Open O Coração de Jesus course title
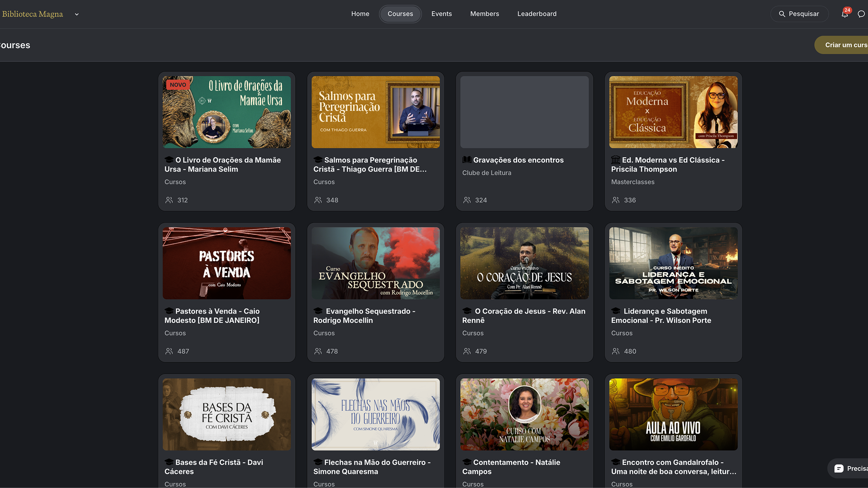Image resolution: width=868 pixels, height=488 pixels. [x=524, y=316]
